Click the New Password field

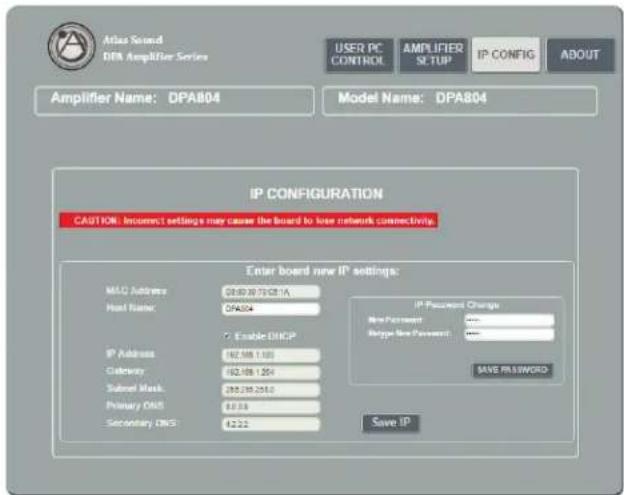point(509,320)
